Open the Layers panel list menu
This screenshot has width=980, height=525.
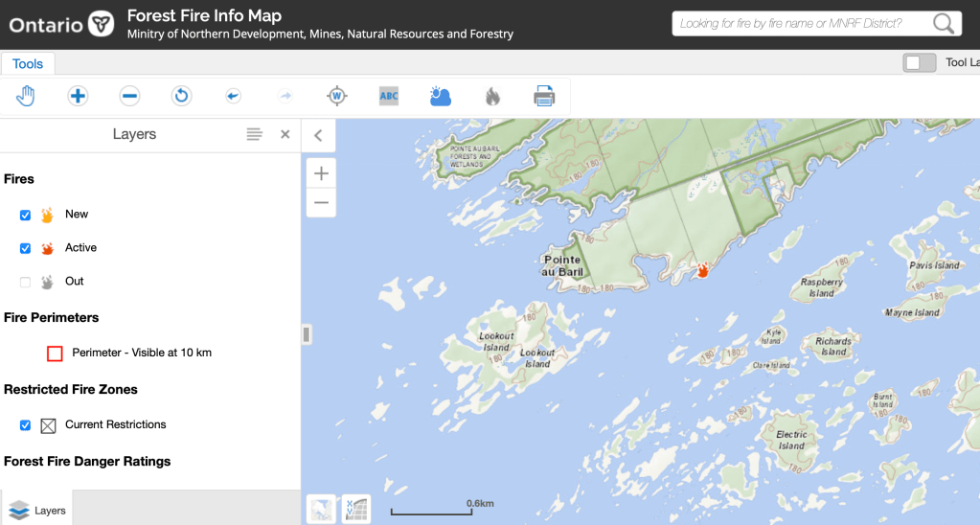coord(254,134)
